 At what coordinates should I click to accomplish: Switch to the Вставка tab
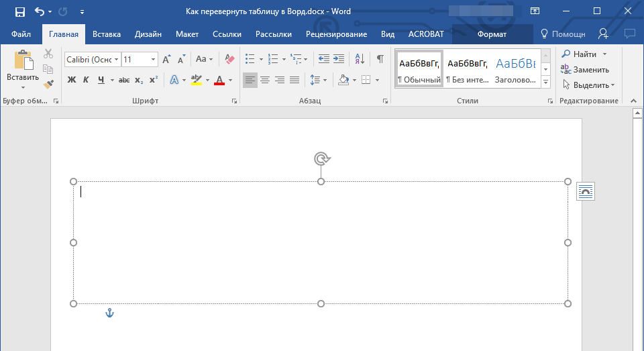tap(107, 34)
